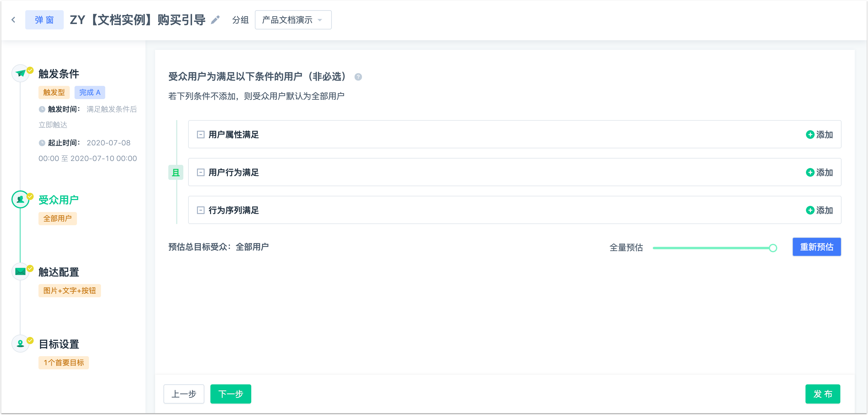The height and width of the screenshot is (415, 868).
Task: Click the 预估总目标受众：全部用户 text
Action: coord(218,247)
